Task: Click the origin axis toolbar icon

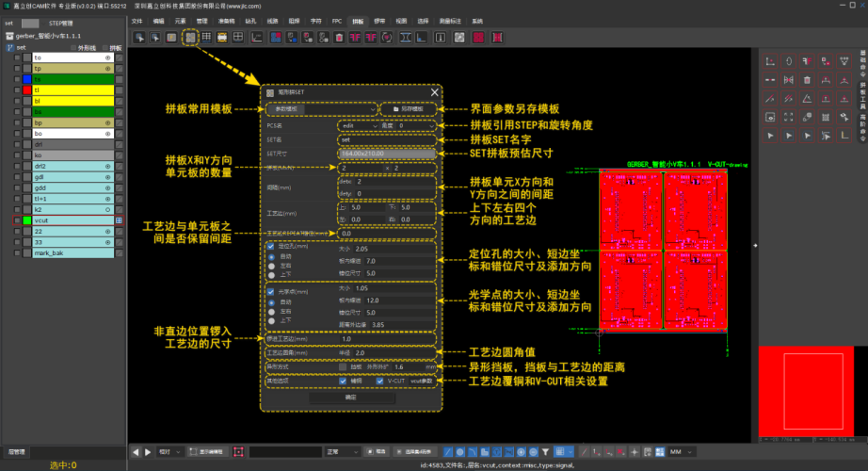Action: [x=257, y=38]
